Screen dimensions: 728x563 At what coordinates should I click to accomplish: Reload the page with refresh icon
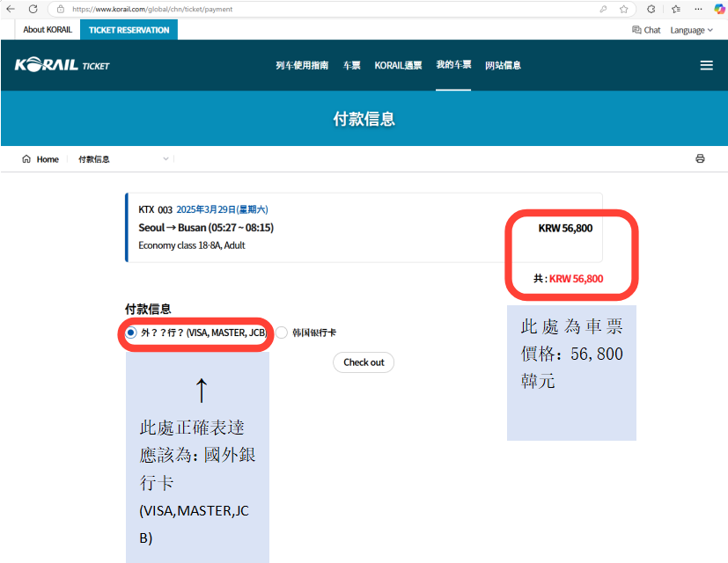tap(33, 9)
